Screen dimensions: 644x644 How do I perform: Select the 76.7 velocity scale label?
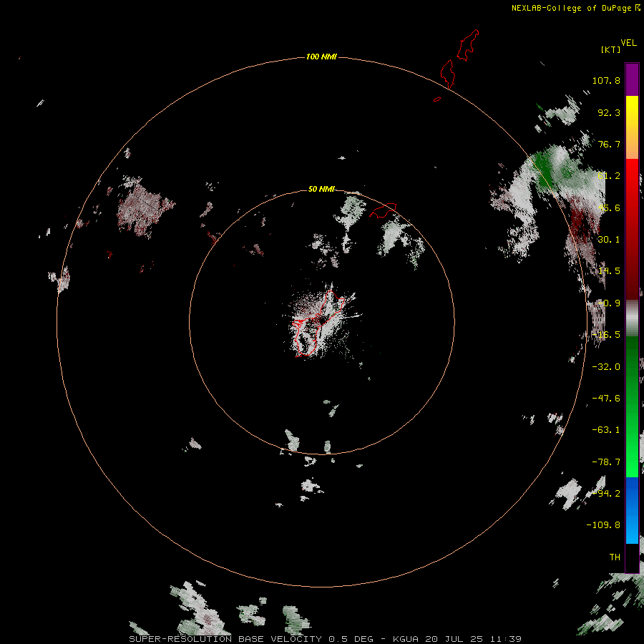609,144
